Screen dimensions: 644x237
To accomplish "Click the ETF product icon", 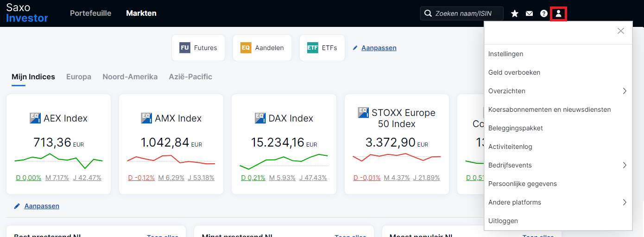I will point(313,48).
